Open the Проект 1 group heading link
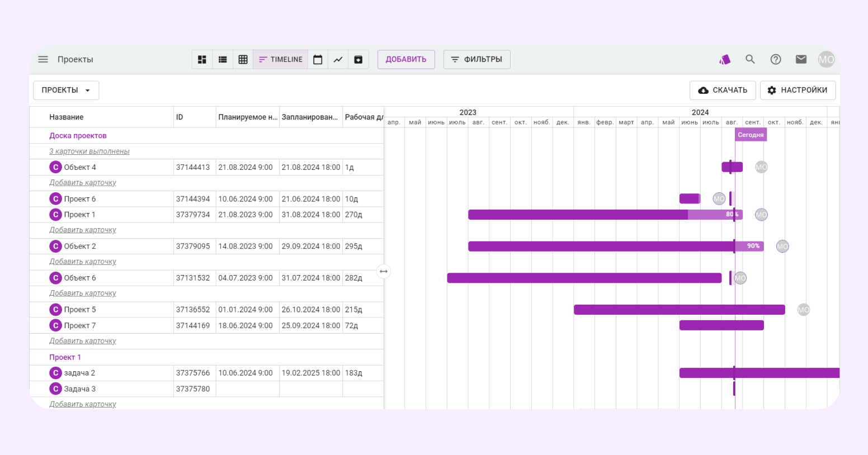 (65, 357)
